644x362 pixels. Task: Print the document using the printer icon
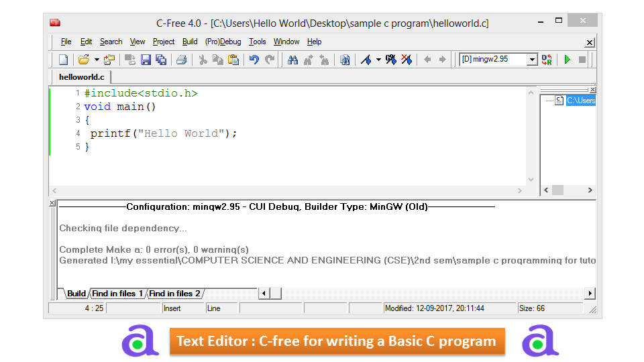coord(182,60)
